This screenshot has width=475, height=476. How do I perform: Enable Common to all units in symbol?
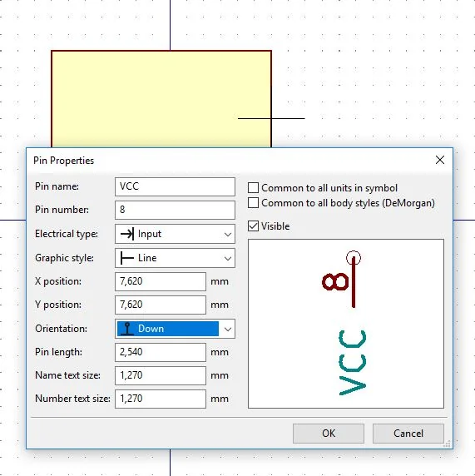pyautogui.click(x=253, y=188)
